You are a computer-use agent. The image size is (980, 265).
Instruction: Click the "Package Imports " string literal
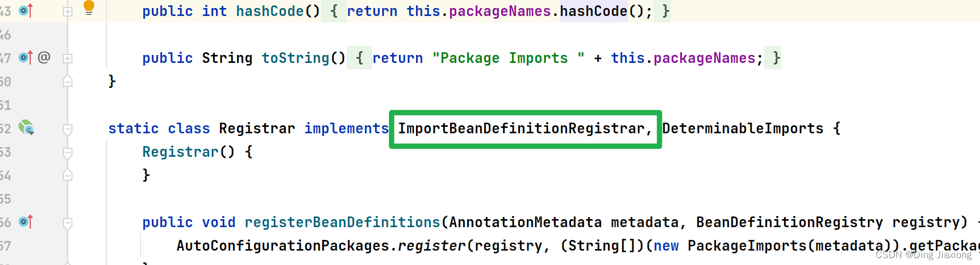coord(509,58)
